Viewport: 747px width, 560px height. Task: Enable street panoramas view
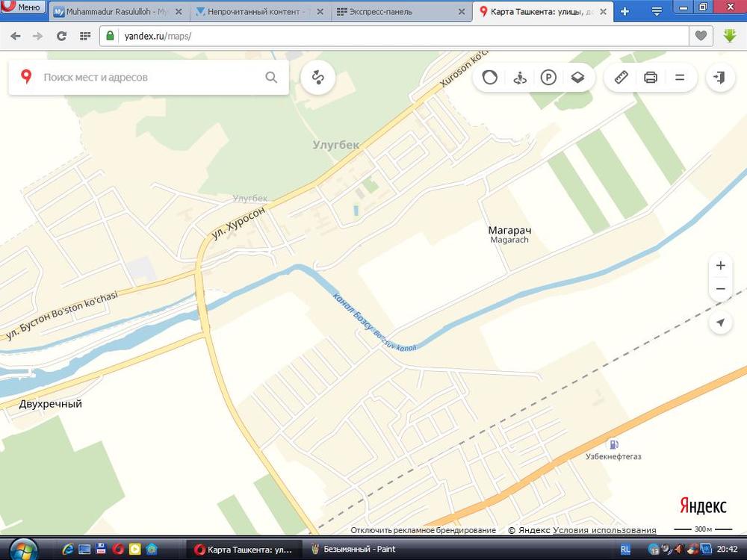pyautogui.click(x=520, y=78)
